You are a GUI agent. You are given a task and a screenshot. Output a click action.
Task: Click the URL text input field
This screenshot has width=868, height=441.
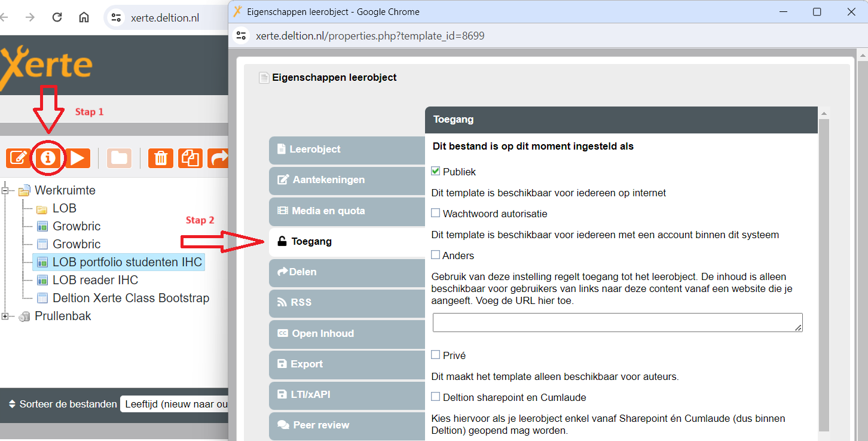point(617,322)
